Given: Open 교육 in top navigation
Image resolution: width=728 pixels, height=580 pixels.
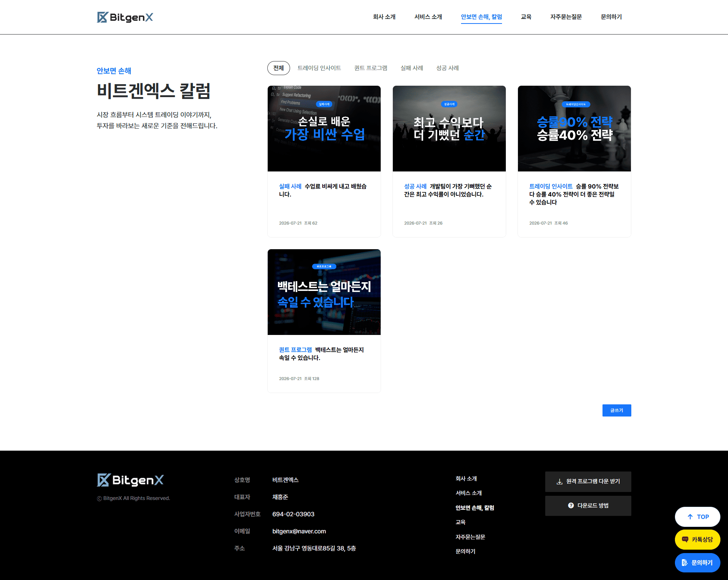Looking at the screenshot, I should [526, 17].
